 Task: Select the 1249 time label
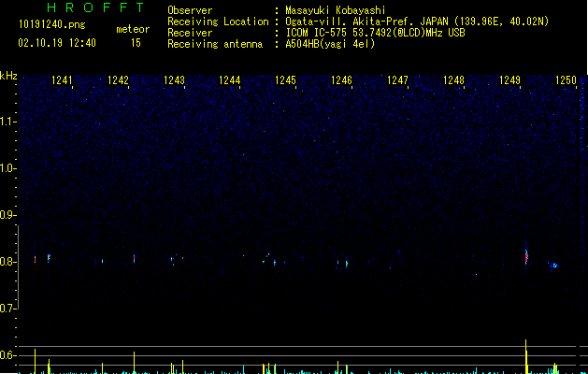[510, 80]
